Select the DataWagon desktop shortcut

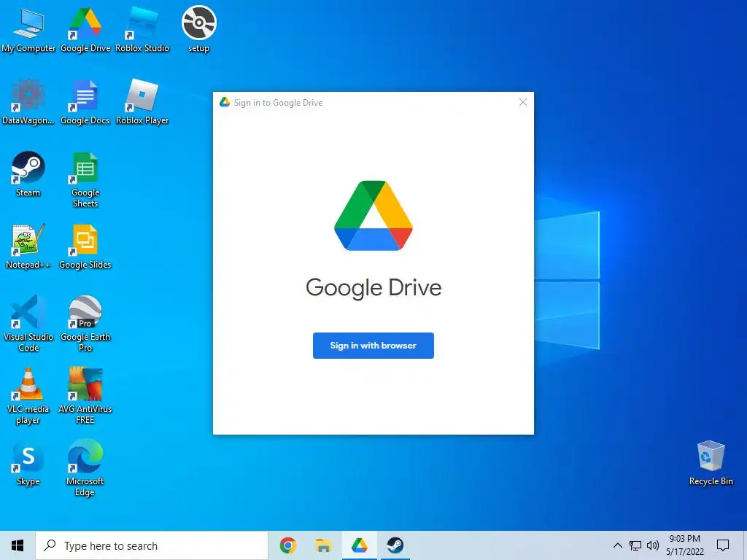[x=28, y=102]
